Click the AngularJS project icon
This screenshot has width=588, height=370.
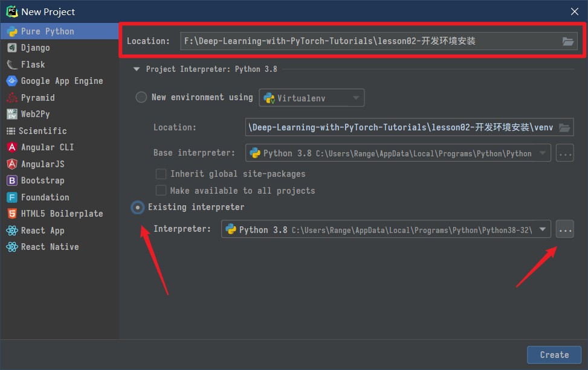(12, 164)
